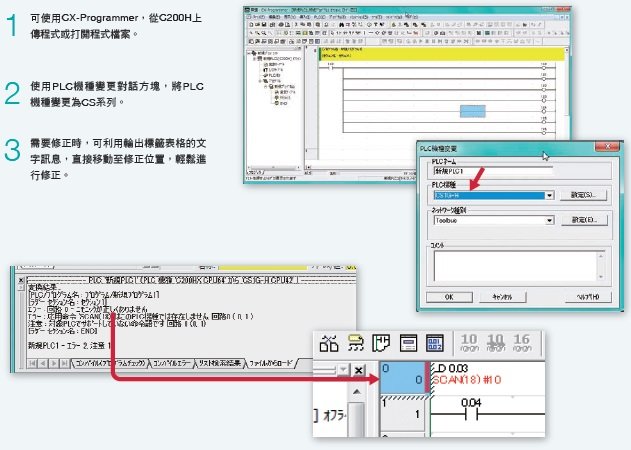Click inside the コメント text area
This screenshot has height=450, width=631.
click(x=515, y=266)
